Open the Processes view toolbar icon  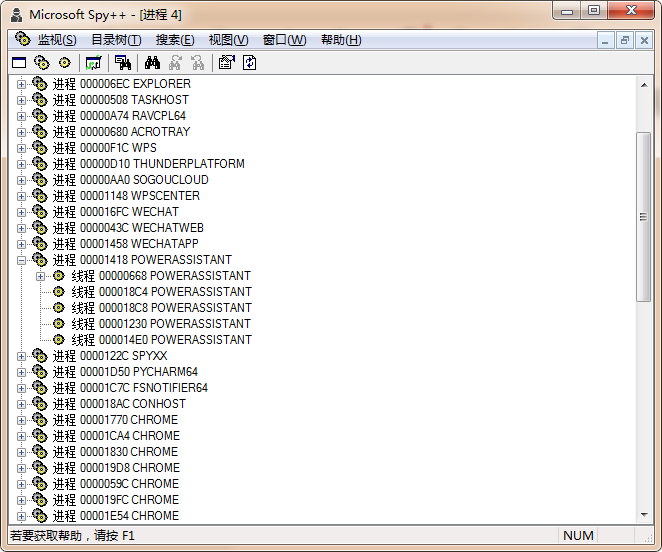[41, 63]
